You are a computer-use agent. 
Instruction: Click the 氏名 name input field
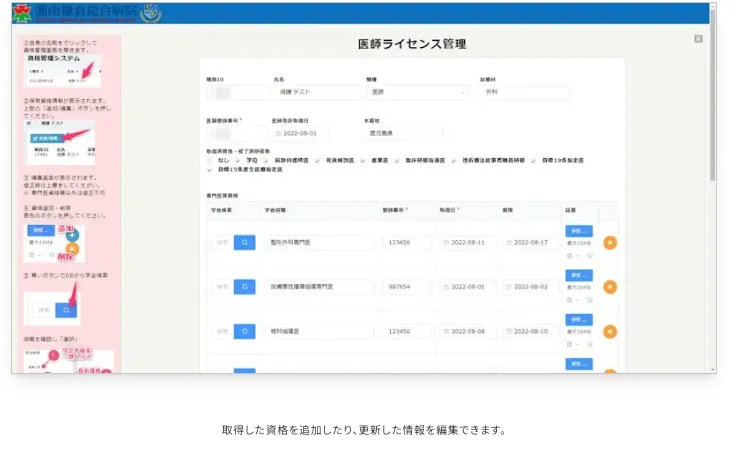(318, 92)
